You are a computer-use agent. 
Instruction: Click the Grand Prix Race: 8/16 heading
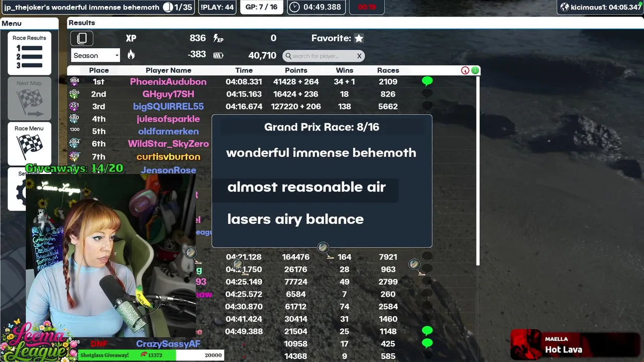[x=321, y=127]
